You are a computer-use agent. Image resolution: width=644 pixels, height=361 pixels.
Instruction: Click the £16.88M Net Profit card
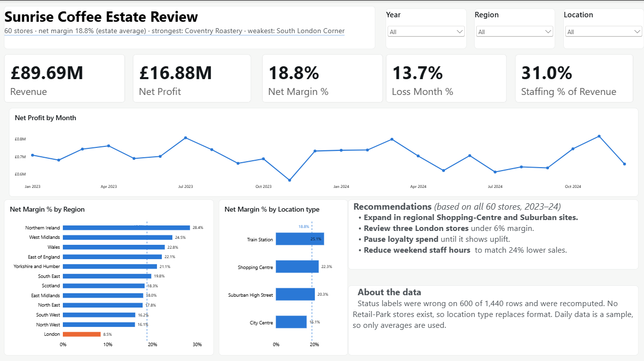pyautogui.click(x=192, y=78)
